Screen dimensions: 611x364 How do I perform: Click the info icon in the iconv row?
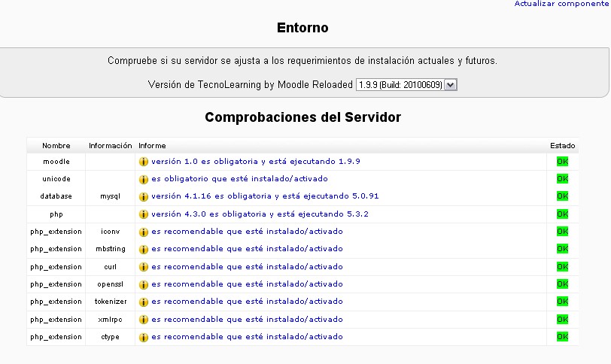pyautogui.click(x=144, y=232)
